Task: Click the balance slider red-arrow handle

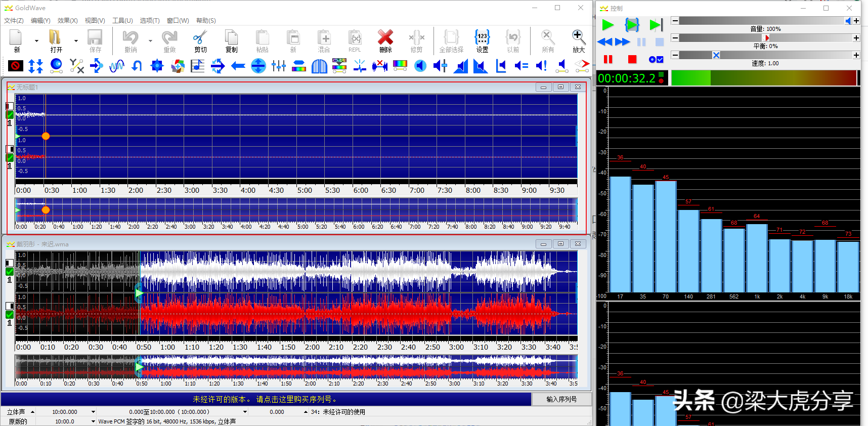Action: coord(766,38)
